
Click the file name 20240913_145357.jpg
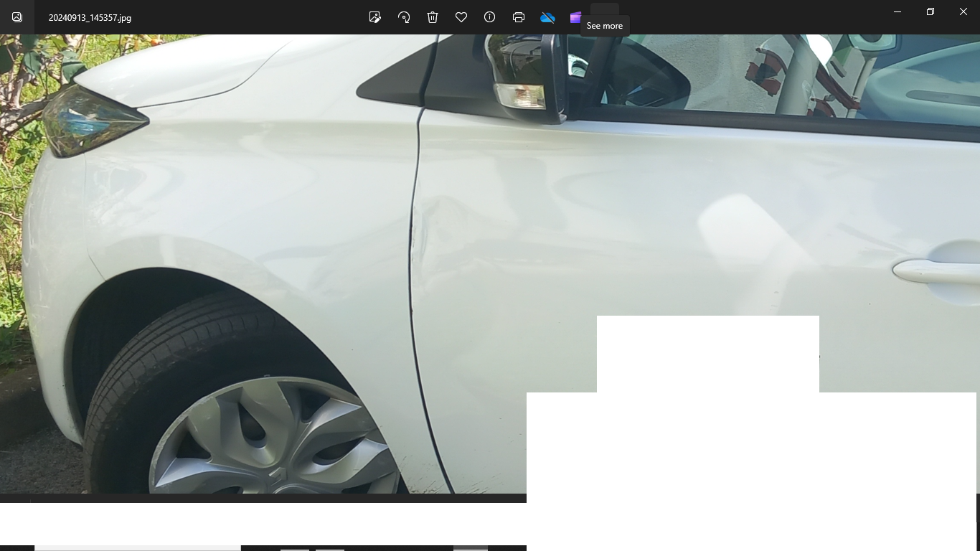90,17
